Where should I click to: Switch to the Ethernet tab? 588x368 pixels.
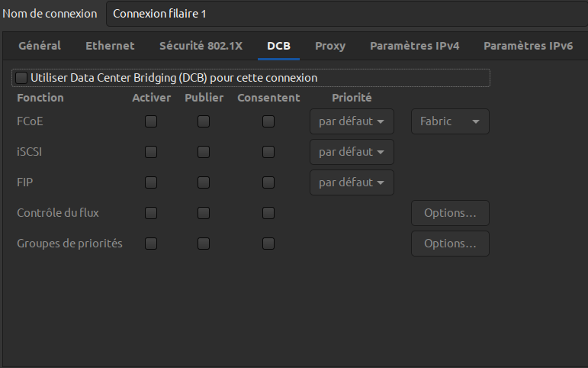point(110,46)
